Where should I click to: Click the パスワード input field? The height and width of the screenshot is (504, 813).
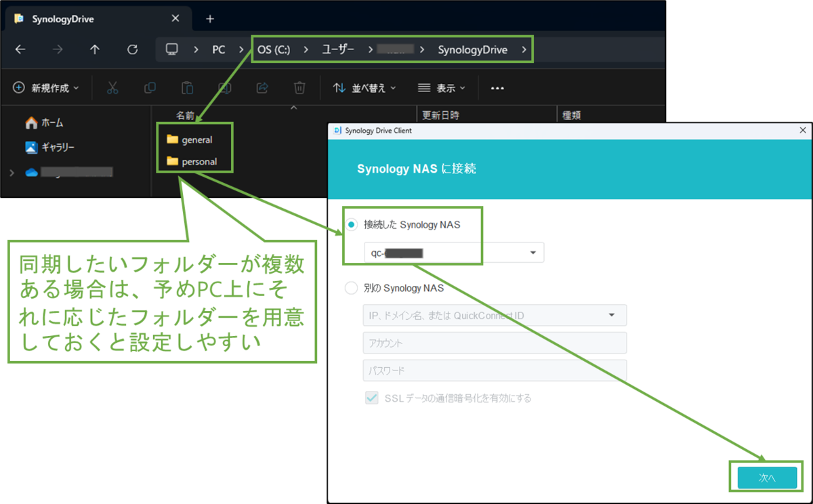click(495, 371)
